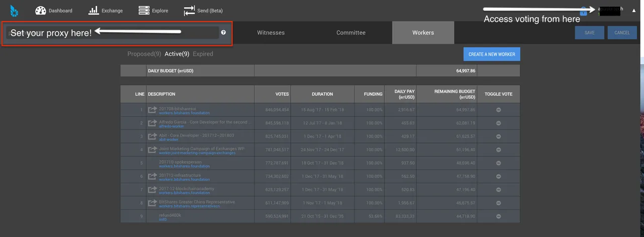
Task: Toggle vote for Joint Marketing Campaign worker
Action: point(499,150)
